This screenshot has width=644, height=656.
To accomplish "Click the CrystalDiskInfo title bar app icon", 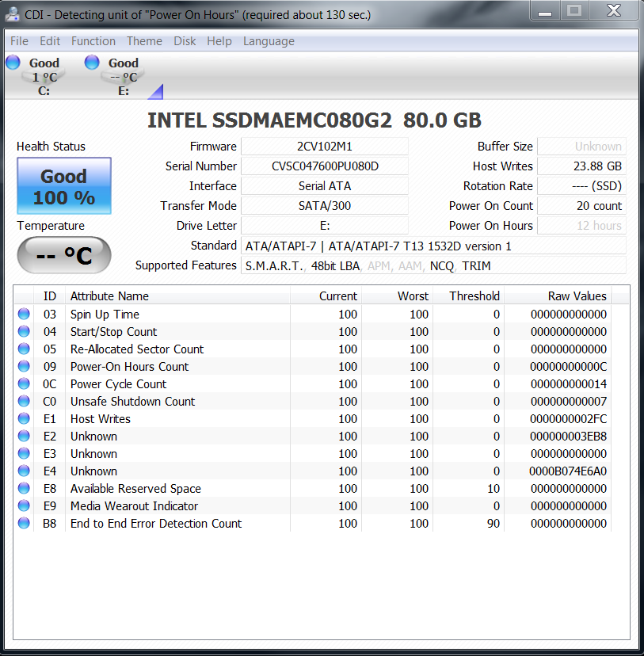I will [13, 14].
